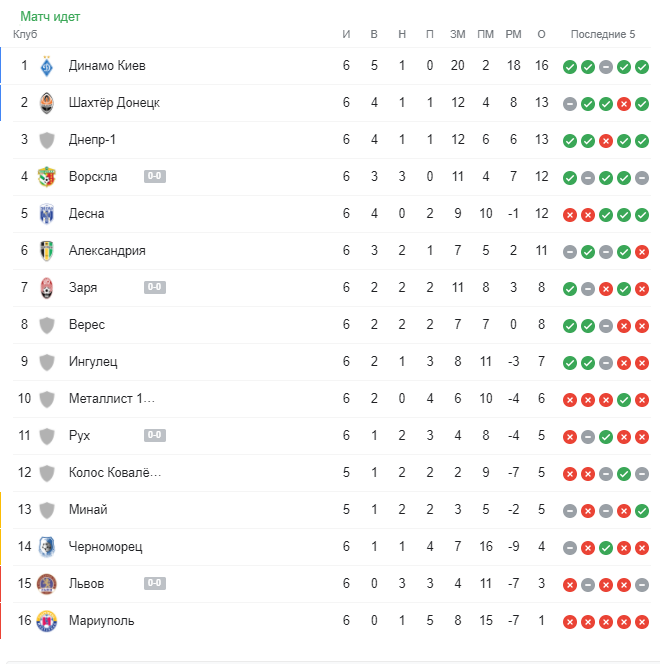Click the red loss icon in Днепр-1 row
The image size is (660, 664).
[606, 141]
